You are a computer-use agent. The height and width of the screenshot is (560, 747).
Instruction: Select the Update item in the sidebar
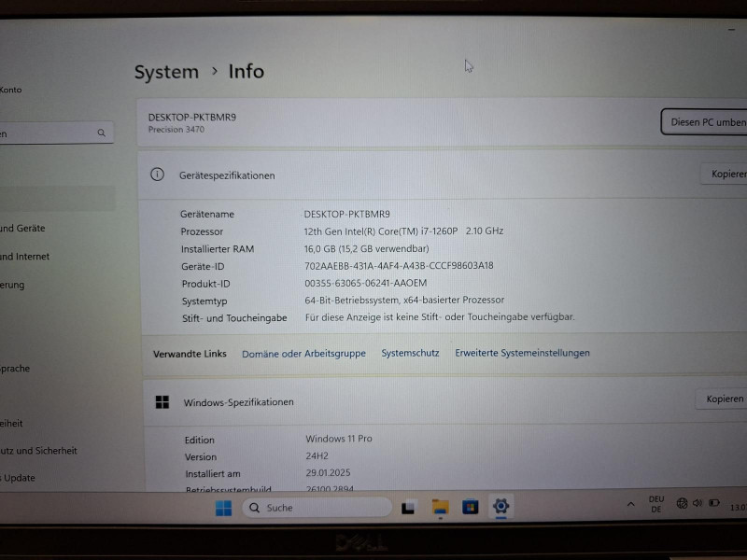coord(18,478)
